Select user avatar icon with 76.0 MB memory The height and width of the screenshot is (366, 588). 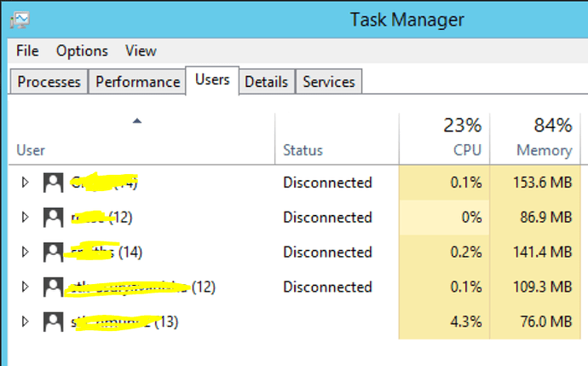click(x=53, y=322)
